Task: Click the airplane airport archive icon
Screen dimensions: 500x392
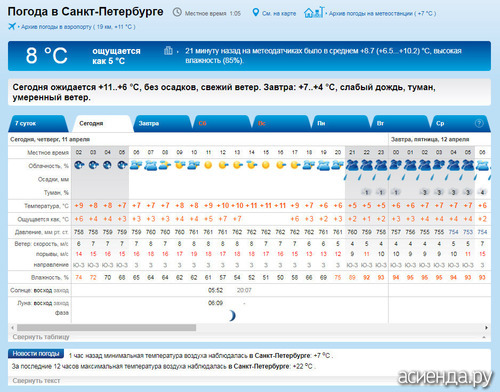Action: pos(12,26)
